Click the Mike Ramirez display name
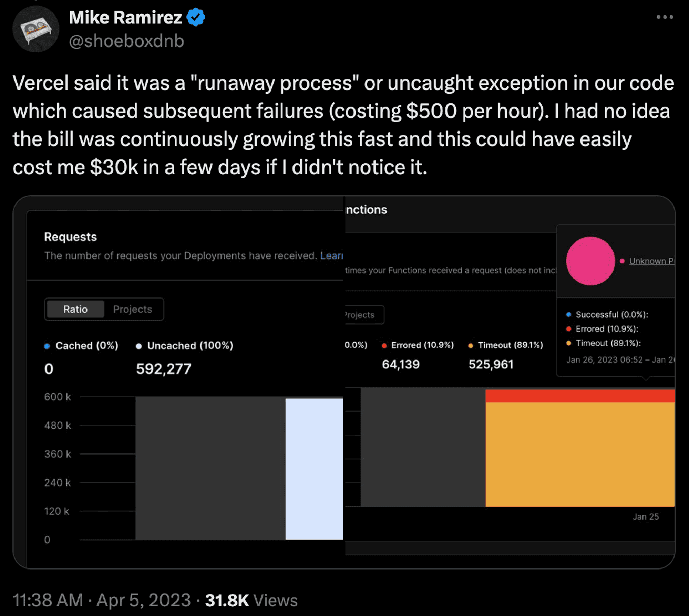This screenshot has width=689, height=616. (x=125, y=18)
